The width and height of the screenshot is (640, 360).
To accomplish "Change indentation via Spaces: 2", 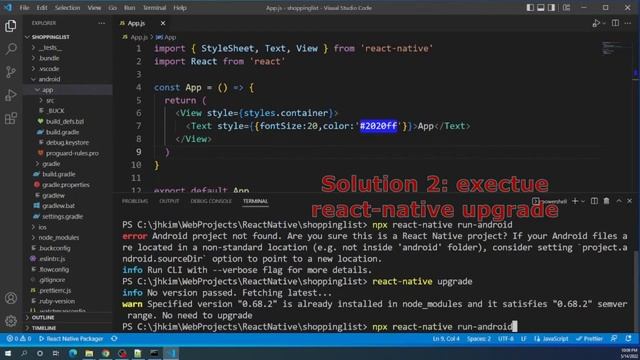I will click(x=479, y=339).
